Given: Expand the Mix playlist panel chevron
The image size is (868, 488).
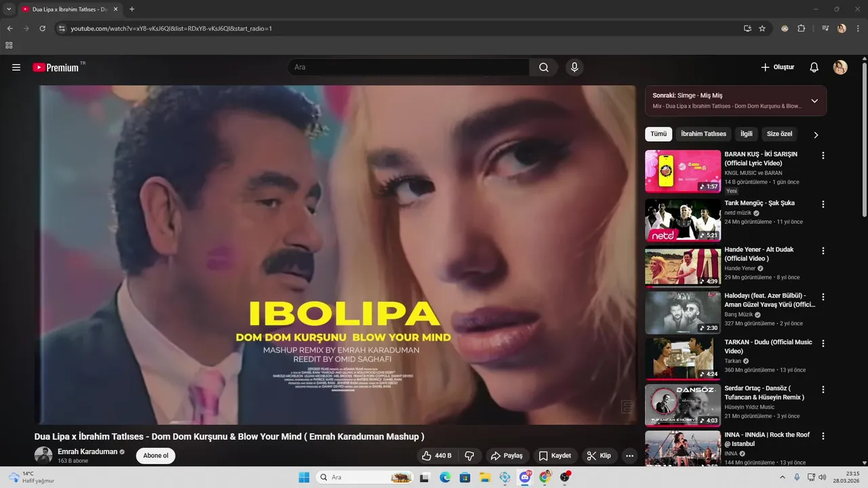Looking at the screenshot, I should coord(814,101).
